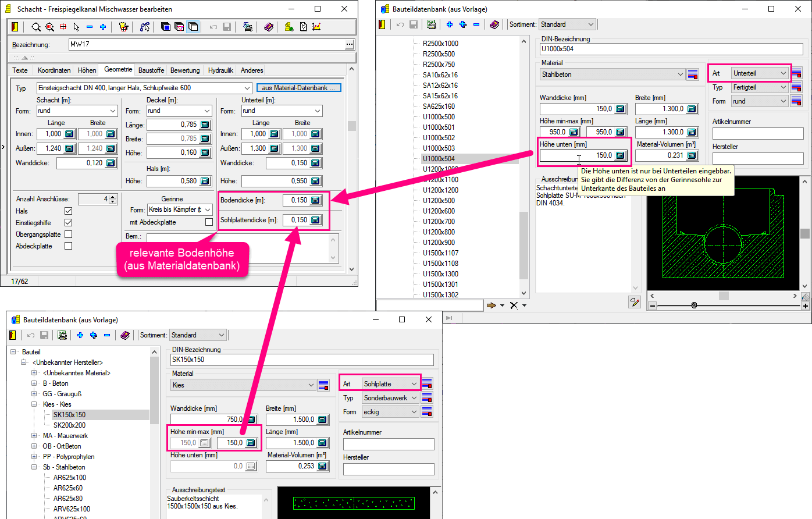Switch to the Hydraulik tab
Viewport: 812px width, 519px height.
220,70
